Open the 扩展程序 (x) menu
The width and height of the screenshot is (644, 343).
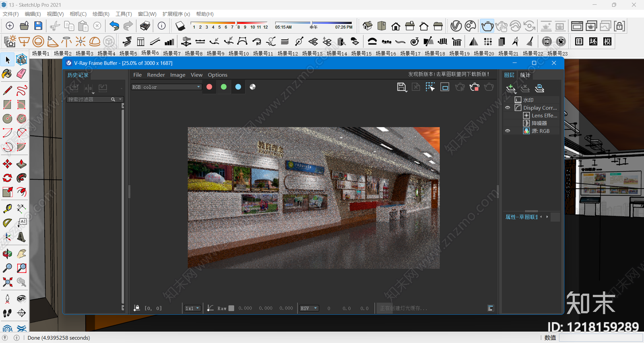click(176, 14)
